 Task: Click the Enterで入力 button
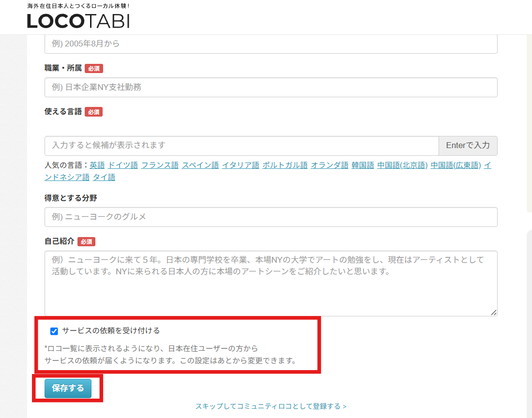click(x=468, y=146)
